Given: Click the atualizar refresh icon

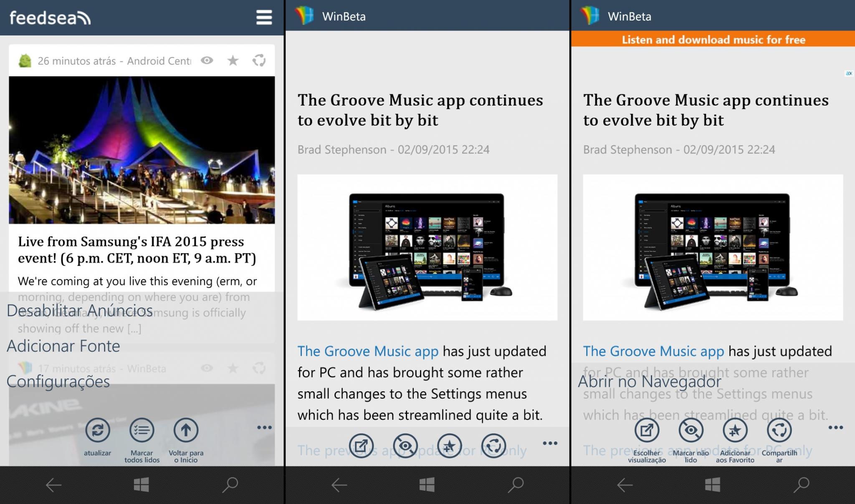Looking at the screenshot, I should click(98, 430).
